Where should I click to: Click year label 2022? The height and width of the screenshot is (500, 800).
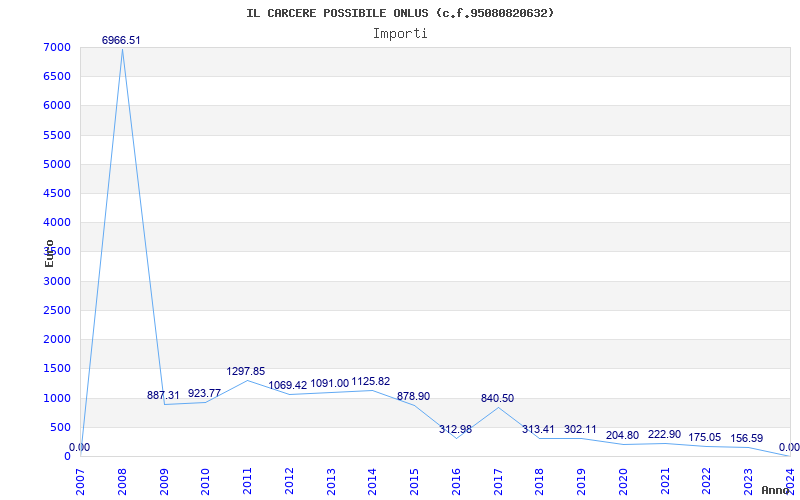pos(707,482)
